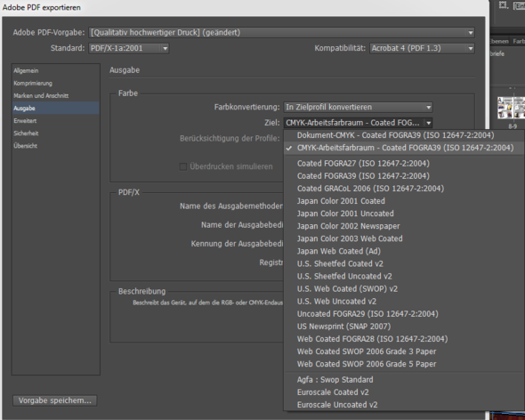Open the Standard PDF/X-1a:2001 dropdown

(x=129, y=48)
